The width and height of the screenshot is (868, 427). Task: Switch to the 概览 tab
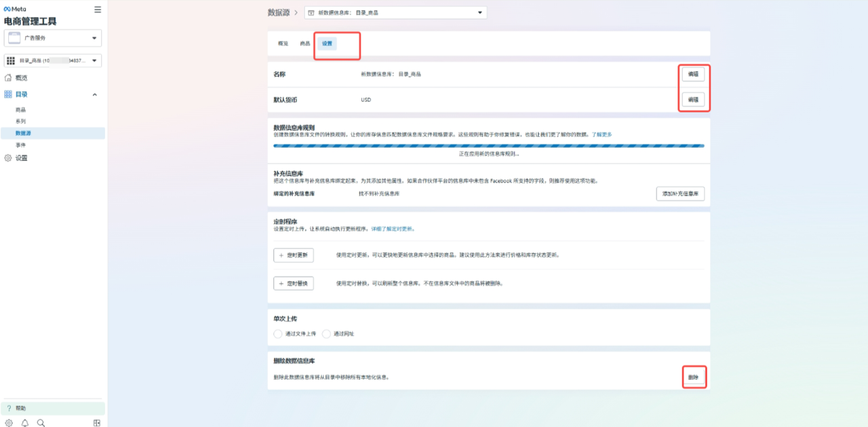click(x=283, y=43)
